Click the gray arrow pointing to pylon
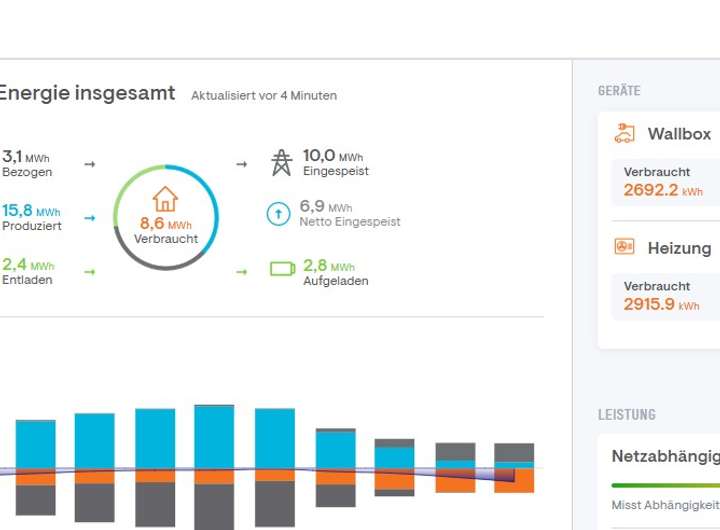The image size is (720, 530). click(241, 163)
